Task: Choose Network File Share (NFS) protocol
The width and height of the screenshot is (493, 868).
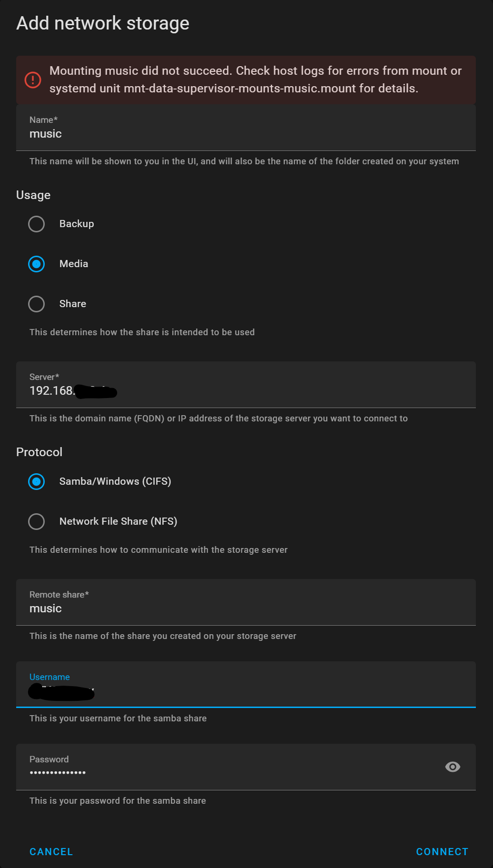Action: click(x=36, y=521)
